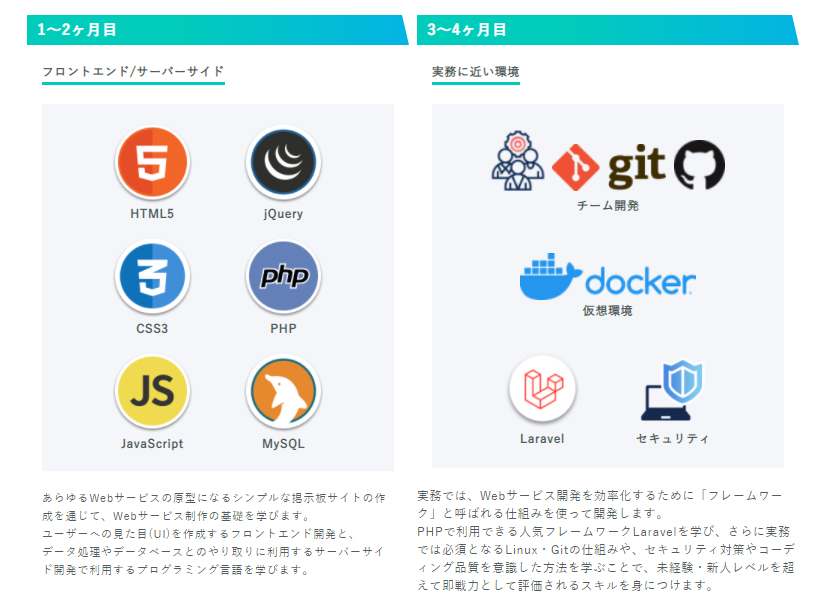
Task: Click the CSS3 logo icon
Action: tap(152, 276)
